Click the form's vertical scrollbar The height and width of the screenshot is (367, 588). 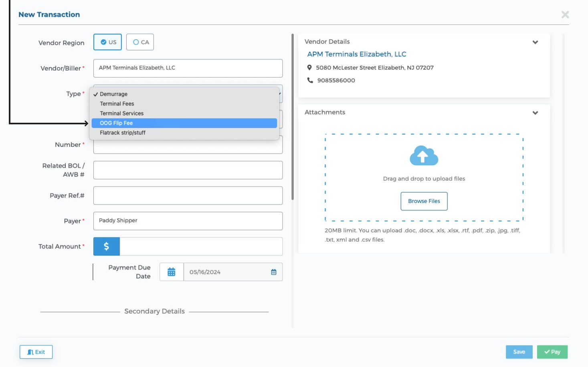pyautogui.click(x=293, y=116)
